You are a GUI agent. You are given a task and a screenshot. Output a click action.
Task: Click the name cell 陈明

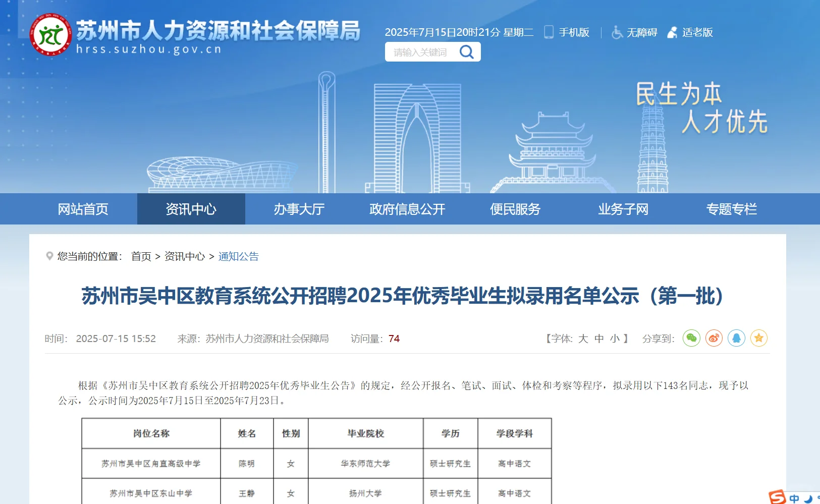point(247,463)
